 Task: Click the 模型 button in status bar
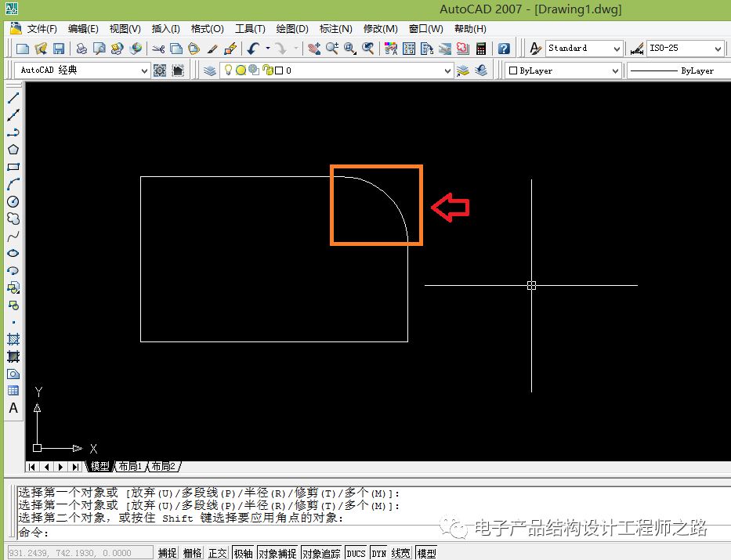coord(426,553)
